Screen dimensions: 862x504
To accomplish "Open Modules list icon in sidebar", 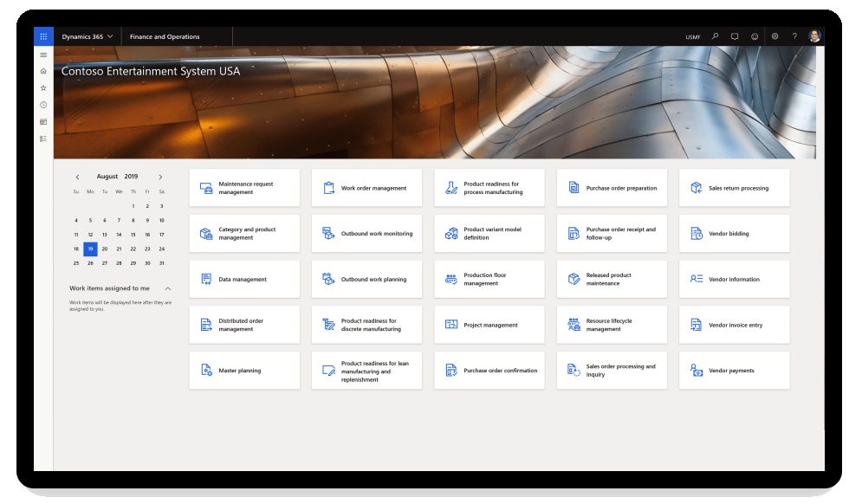I will [43, 139].
